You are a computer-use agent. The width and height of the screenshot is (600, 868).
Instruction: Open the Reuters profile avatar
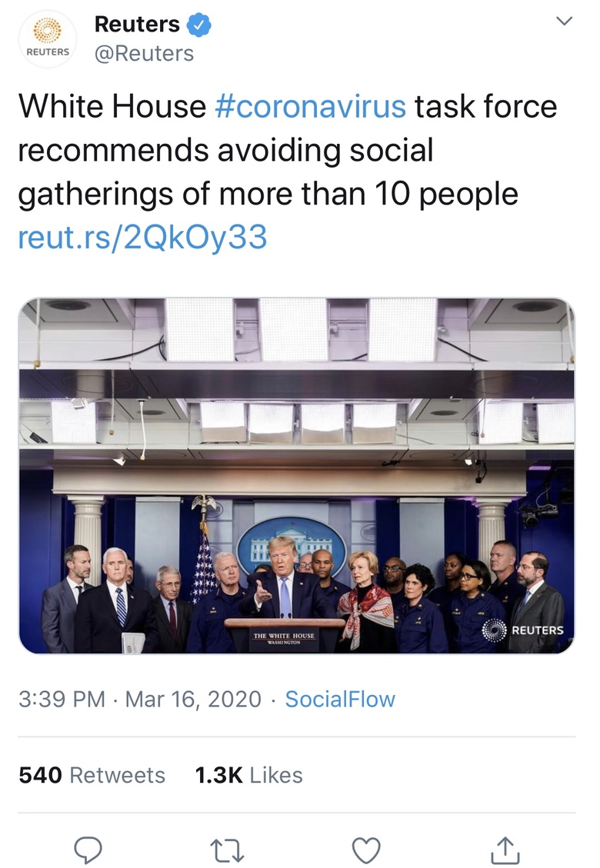[48, 38]
